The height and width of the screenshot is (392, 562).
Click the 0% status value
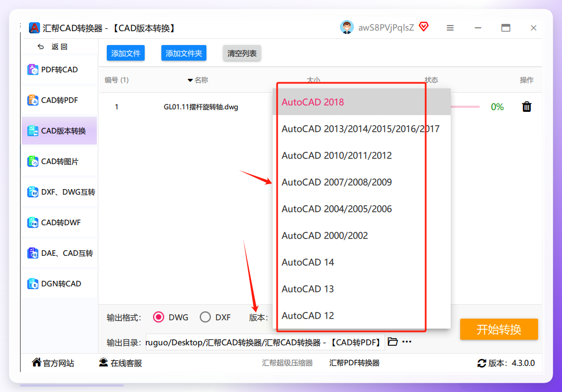(497, 107)
